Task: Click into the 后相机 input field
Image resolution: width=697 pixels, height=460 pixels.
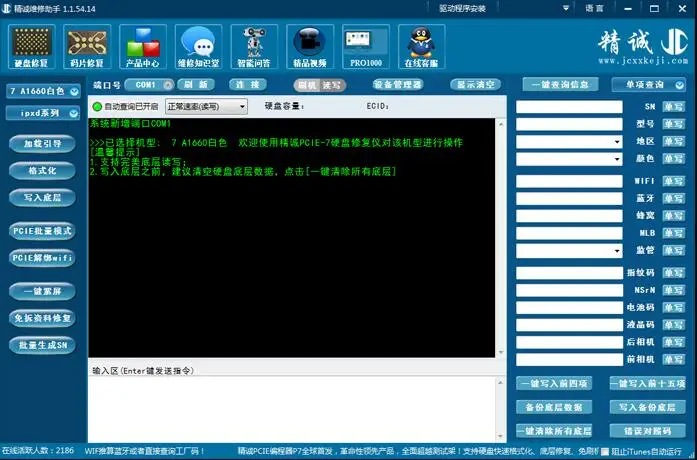Action: tap(569, 342)
